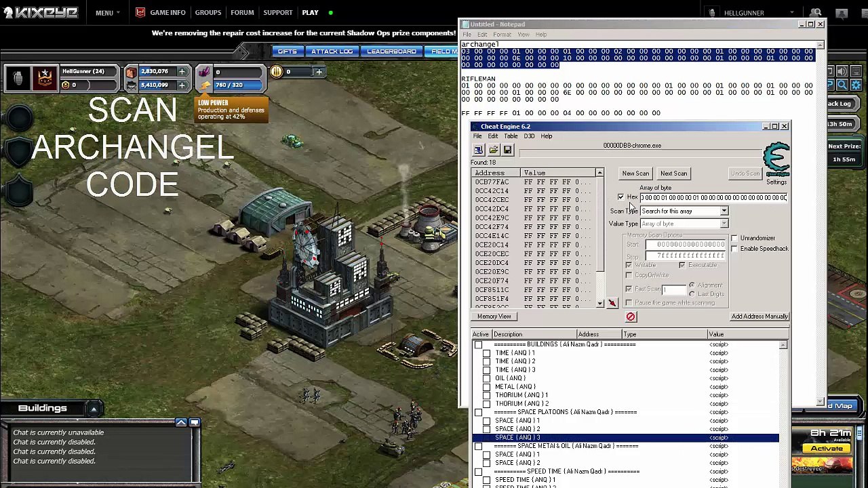Check the SPACE PLATOONS group checkbox
The image size is (868, 488).
[x=478, y=412]
